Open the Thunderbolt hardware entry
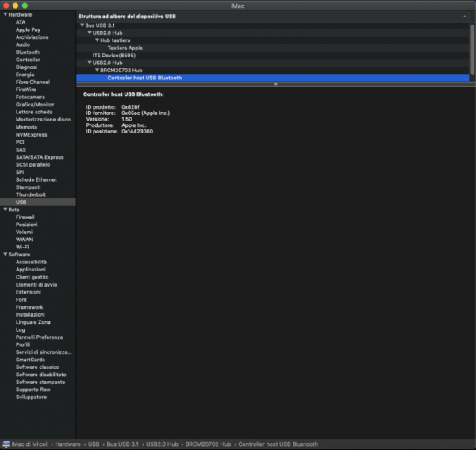476x450 pixels. [x=31, y=194]
